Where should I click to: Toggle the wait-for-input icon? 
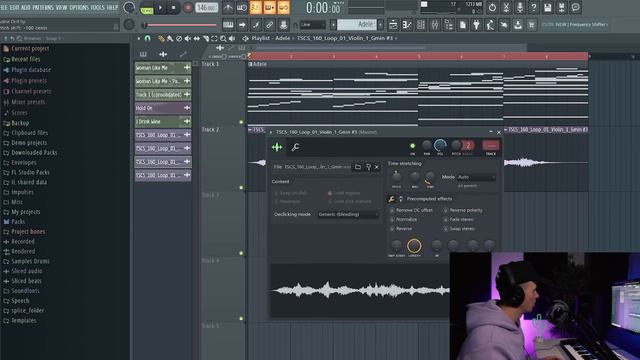click(x=242, y=7)
